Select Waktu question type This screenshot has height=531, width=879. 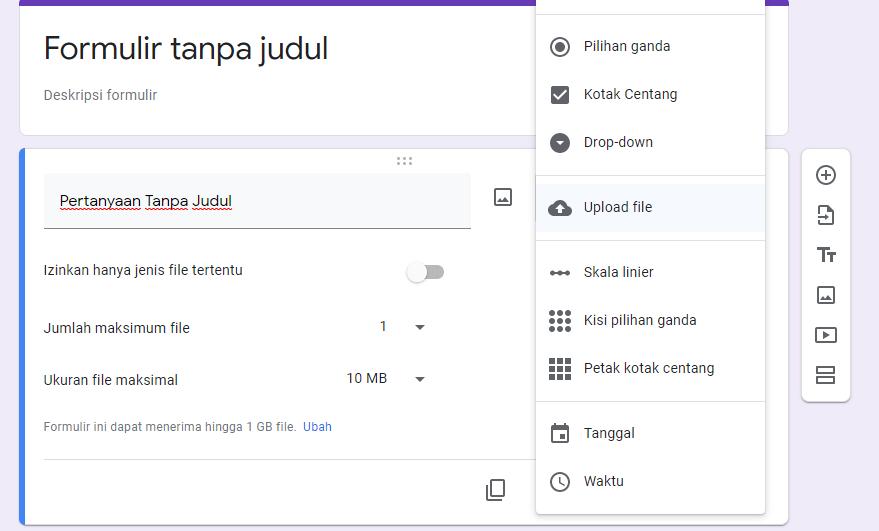coord(650,481)
